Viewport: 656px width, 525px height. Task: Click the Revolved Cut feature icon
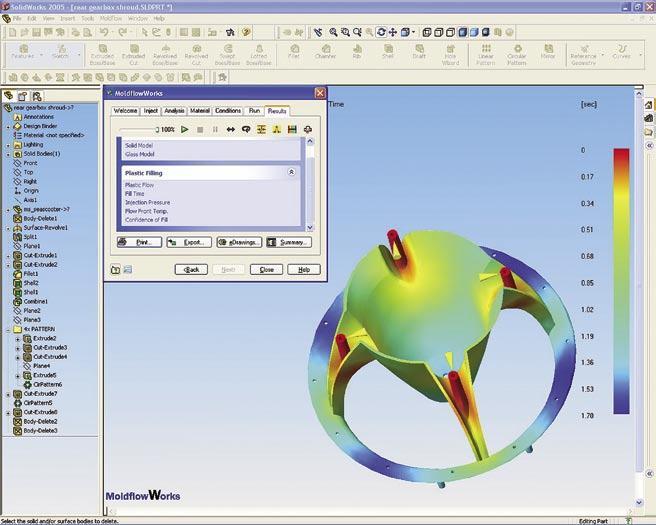(x=196, y=55)
